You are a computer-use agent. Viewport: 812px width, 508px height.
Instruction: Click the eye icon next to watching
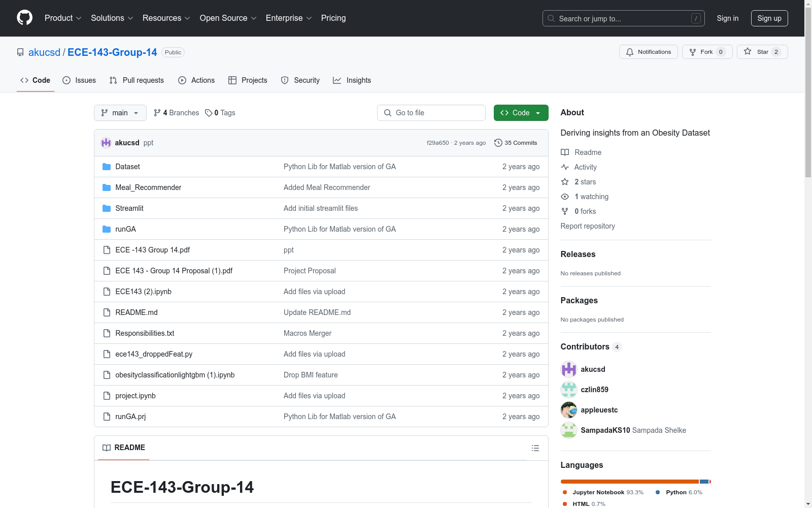click(565, 197)
